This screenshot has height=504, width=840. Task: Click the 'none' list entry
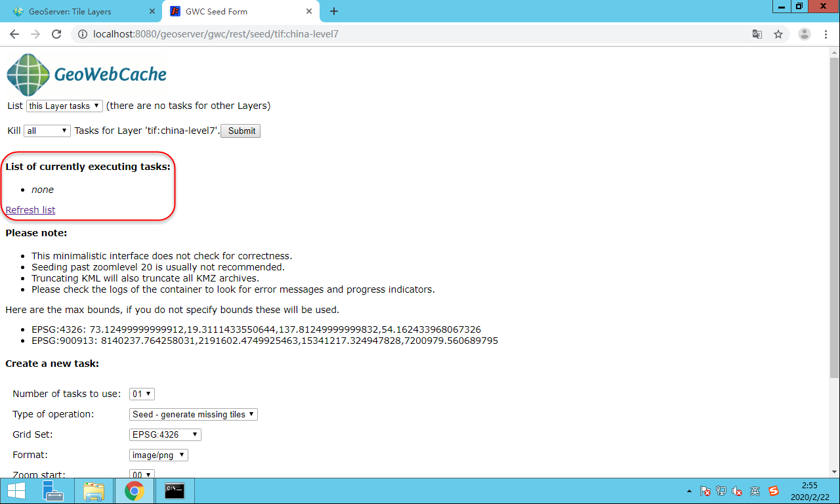click(43, 190)
